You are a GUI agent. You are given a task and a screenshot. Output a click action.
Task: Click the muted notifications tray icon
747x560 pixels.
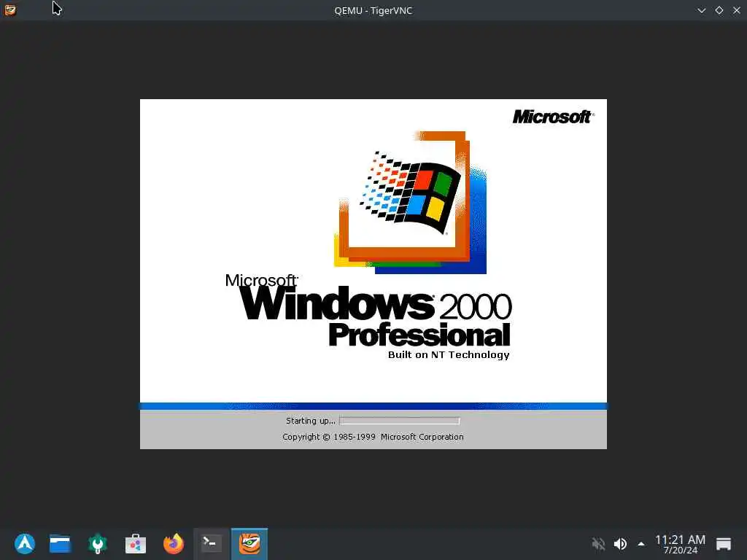(598, 544)
